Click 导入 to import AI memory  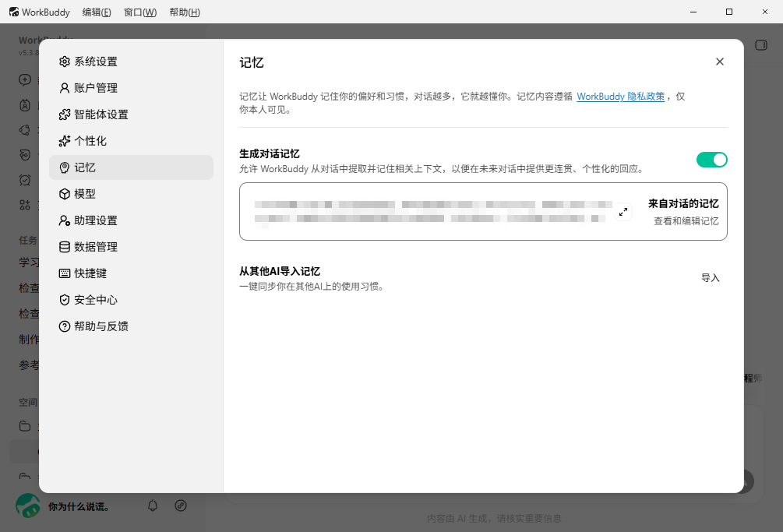pos(710,278)
